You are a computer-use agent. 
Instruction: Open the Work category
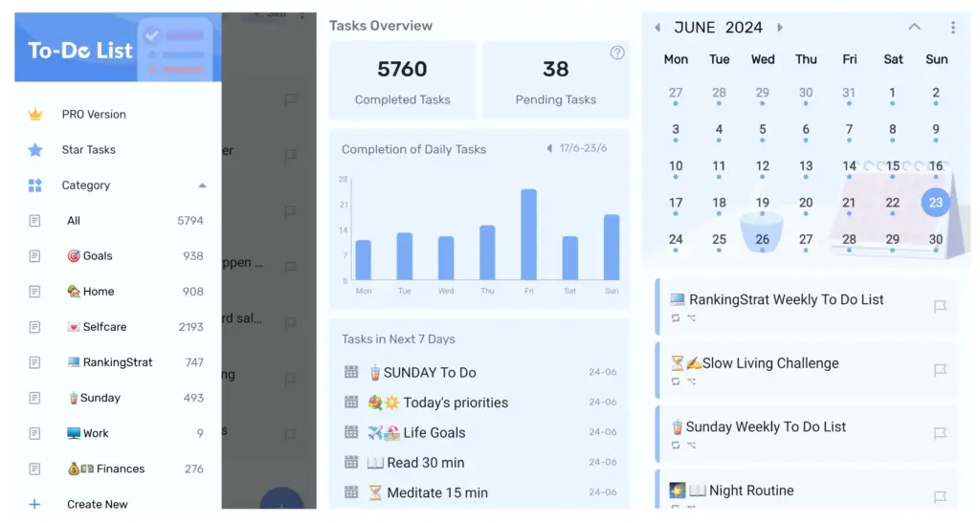coord(118,433)
